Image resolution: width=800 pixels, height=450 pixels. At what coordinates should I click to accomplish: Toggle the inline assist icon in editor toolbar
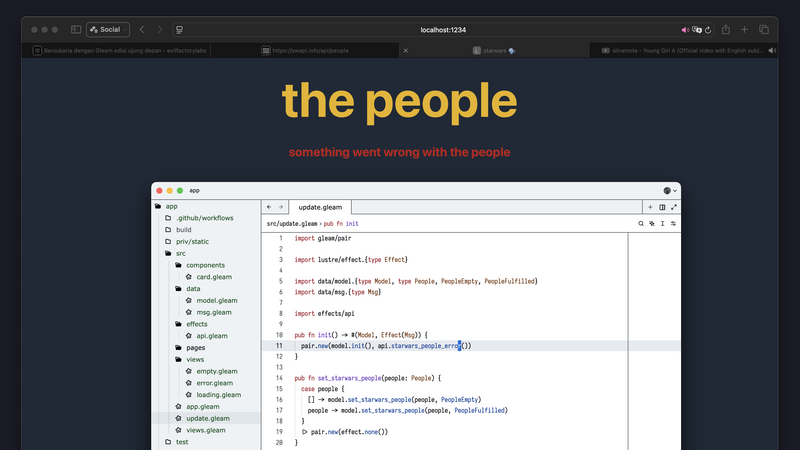coord(652,223)
